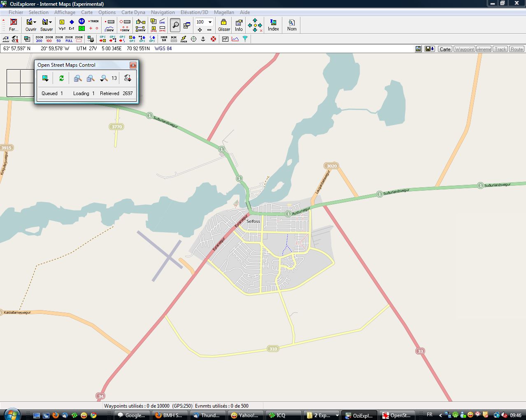The image size is (526, 420).
Task: Zoom in using the Open Street Maps Control
Action: pyautogui.click(x=77, y=78)
